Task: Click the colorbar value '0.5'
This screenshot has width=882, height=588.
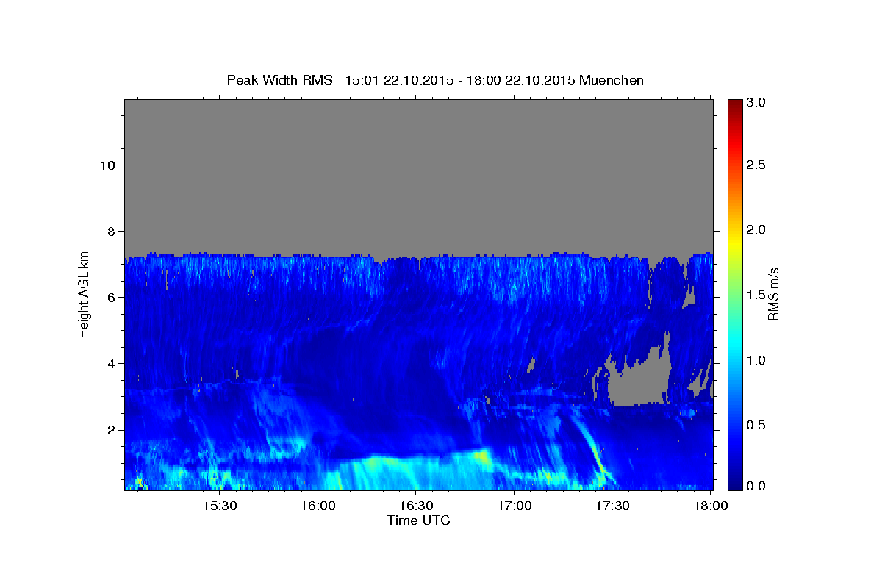Action: (x=756, y=425)
